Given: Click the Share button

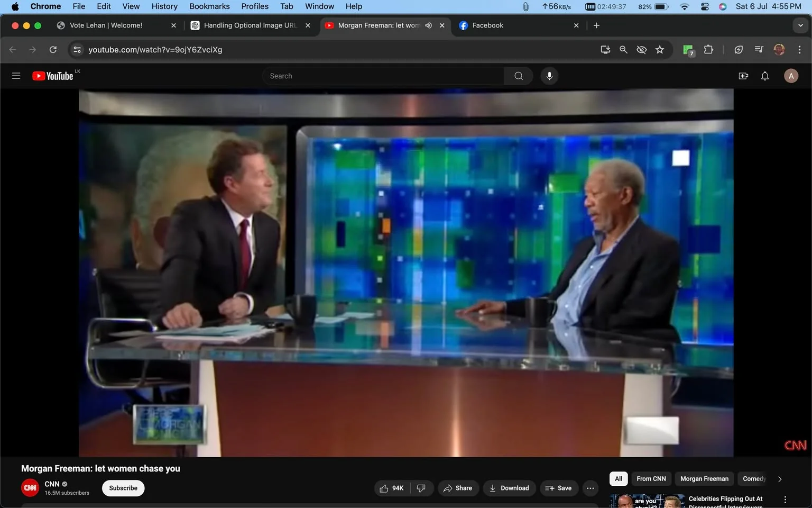Looking at the screenshot, I should pos(458,488).
